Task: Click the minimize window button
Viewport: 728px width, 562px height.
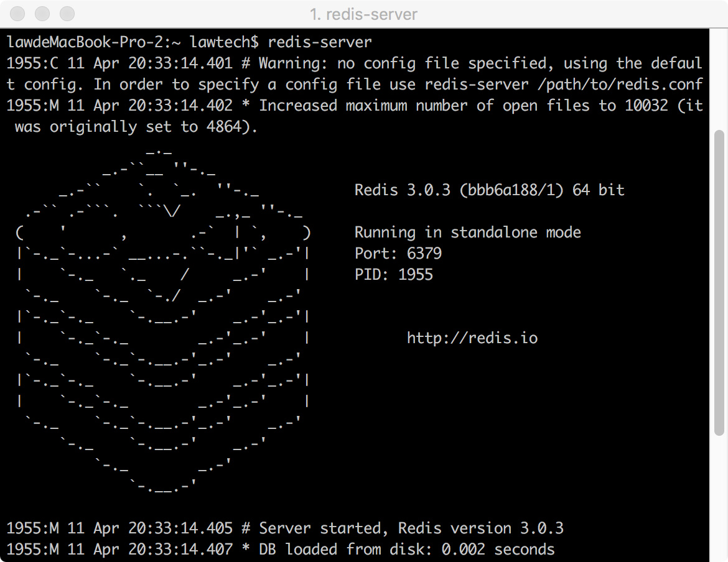Action: coord(42,14)
